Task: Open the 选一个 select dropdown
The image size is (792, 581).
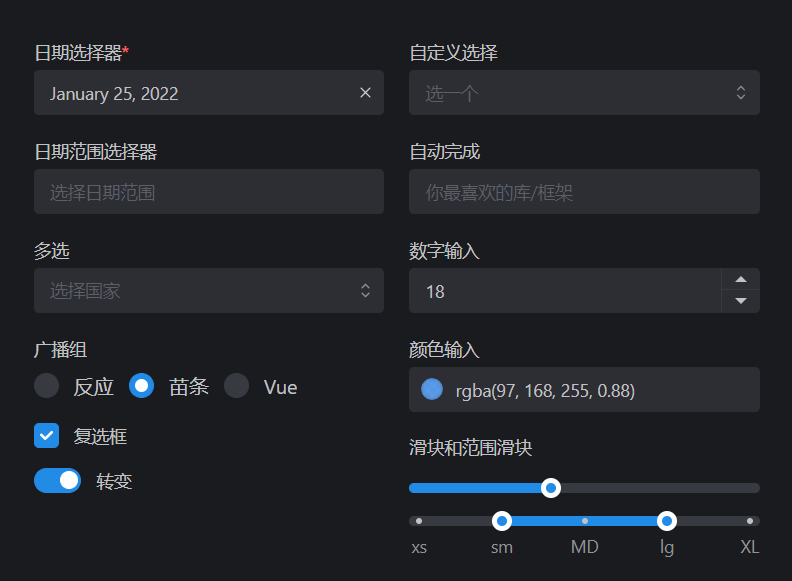Action: coord(584,92)
